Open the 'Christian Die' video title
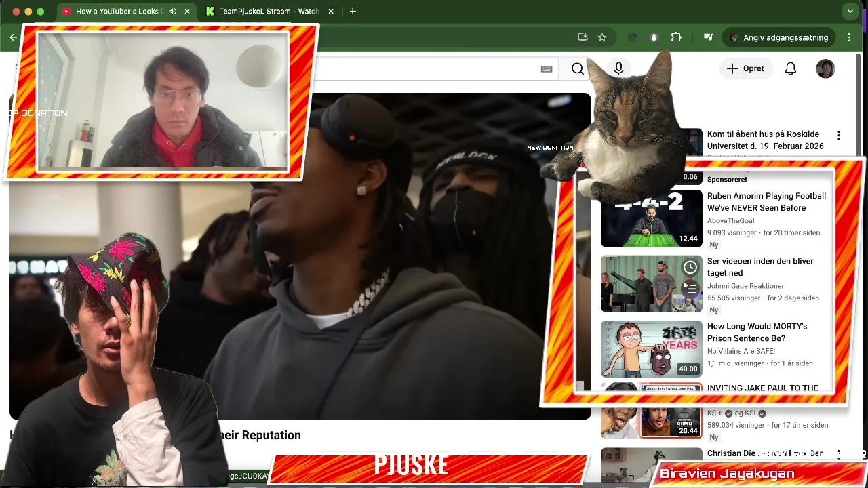The image size is (868, 488). tap(764, 453)
